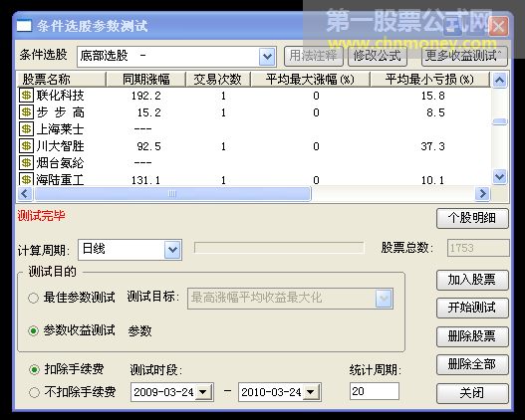Screen dimensions: 525x420
Task: Click the 统计周期 input field
Action: click(374, 391)
